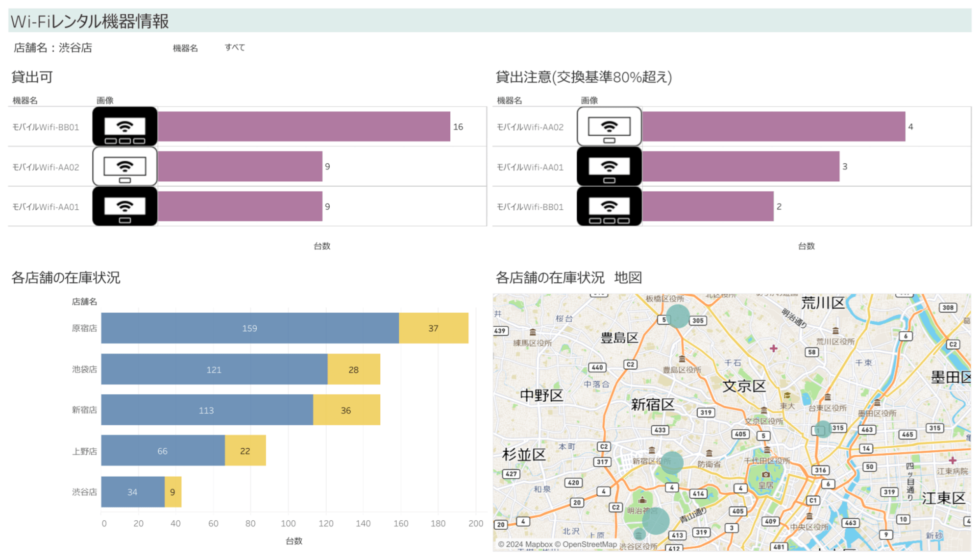980x560 pixels.
Task: Click the OpenStreetMap attribution link
Action: coord(586,544)
